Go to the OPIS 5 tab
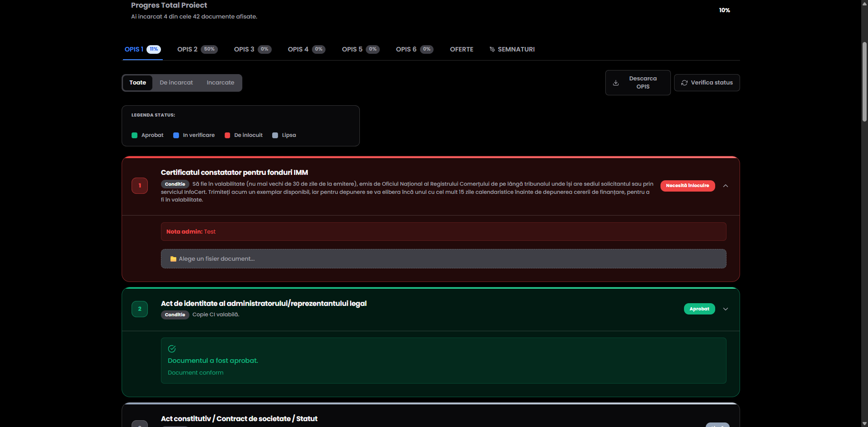This screenshot has width=868, height=427. [x=360, y=49]
